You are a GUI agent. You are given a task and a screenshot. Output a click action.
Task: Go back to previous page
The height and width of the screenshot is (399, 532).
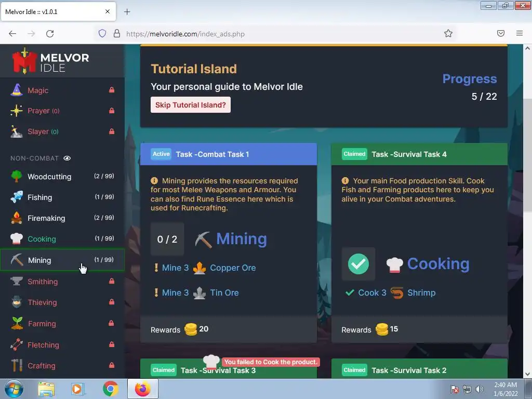[x=12, y=33]
